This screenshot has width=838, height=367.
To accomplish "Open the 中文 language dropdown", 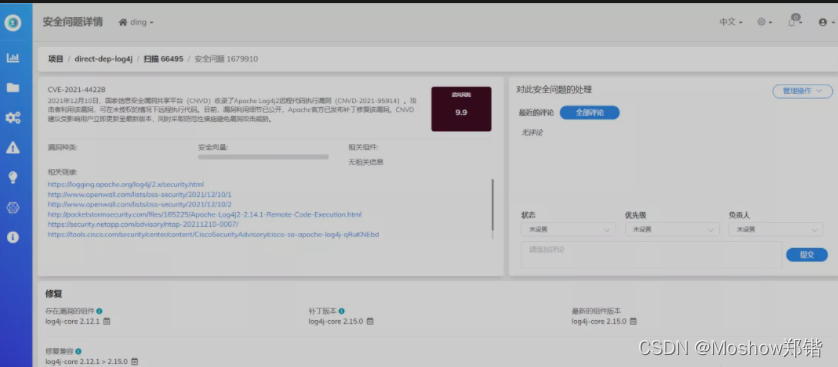I will 731,22.
